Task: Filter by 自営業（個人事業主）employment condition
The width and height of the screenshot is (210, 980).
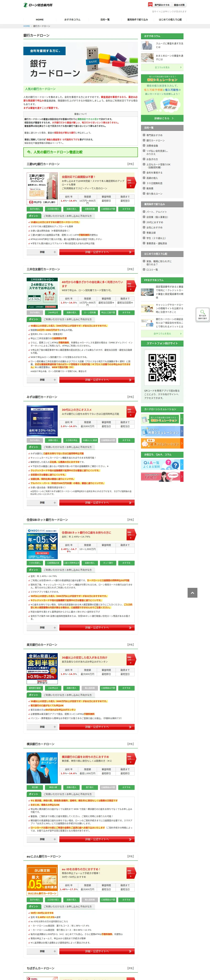Action: click(x=157, y=217)
